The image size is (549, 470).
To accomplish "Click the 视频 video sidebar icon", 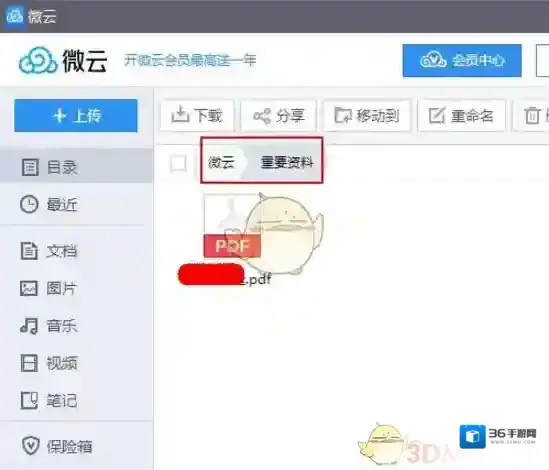I will pyautogui.click(x=29, y=363).
